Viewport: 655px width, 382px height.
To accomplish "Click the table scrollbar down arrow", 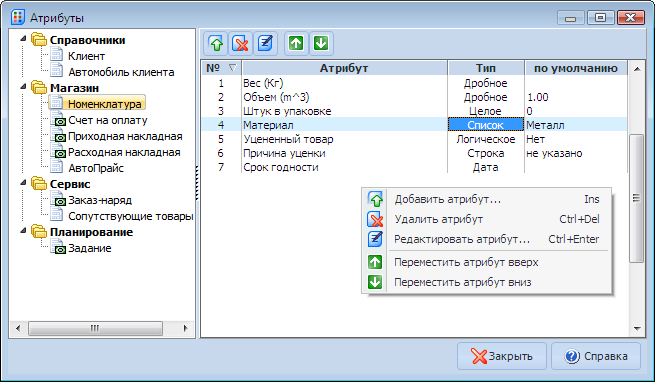I will tap(637, 329).
